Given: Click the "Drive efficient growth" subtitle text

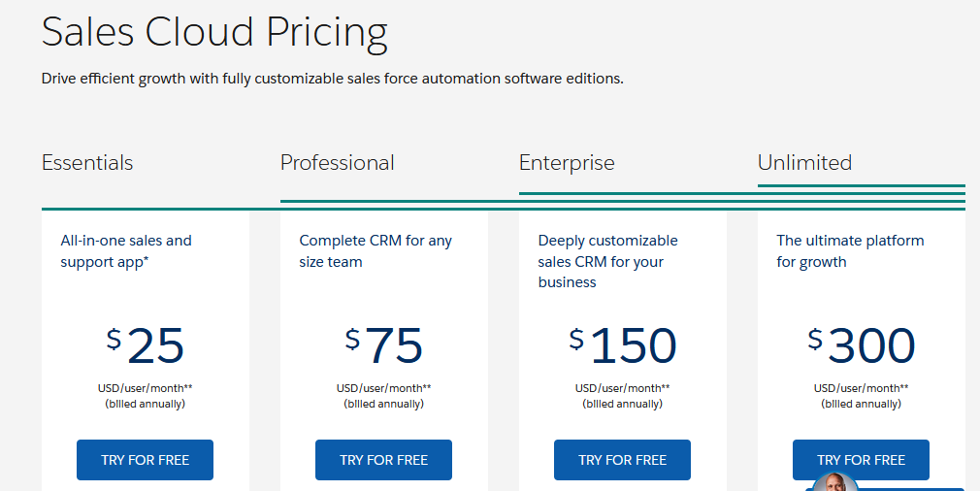Looking at the screenshot, I should tap(332, 79).
